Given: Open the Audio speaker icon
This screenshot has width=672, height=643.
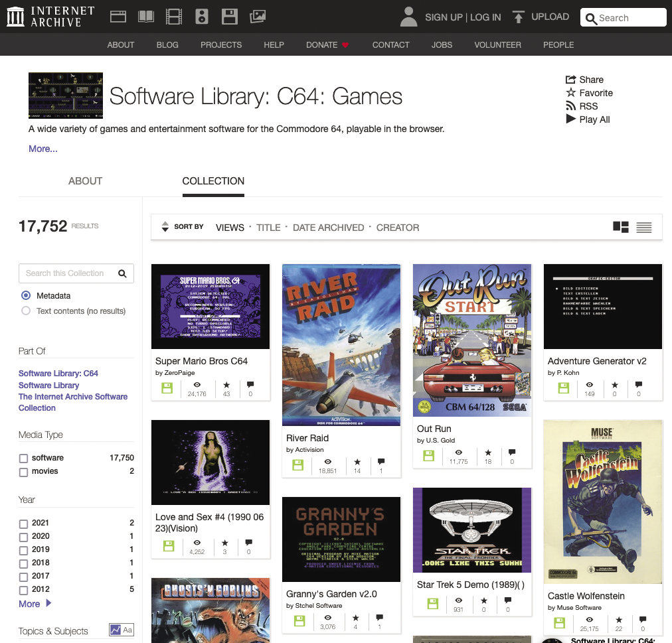Looking at the screenshot, I should coord(202,17).
